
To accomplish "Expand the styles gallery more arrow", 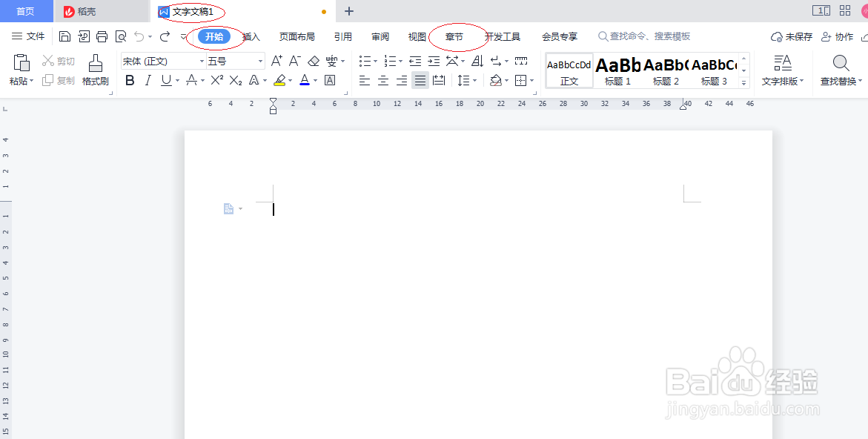I will [x=744, y=82].
